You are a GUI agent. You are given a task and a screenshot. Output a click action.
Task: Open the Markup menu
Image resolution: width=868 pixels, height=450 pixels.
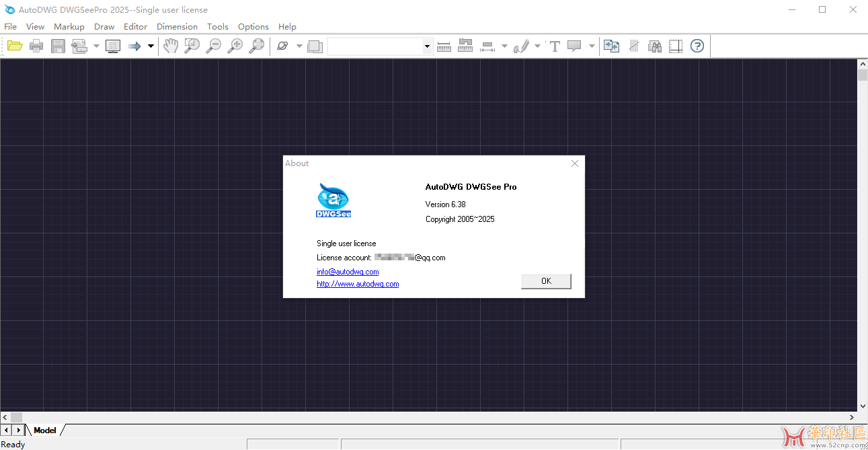pos(69,27)
